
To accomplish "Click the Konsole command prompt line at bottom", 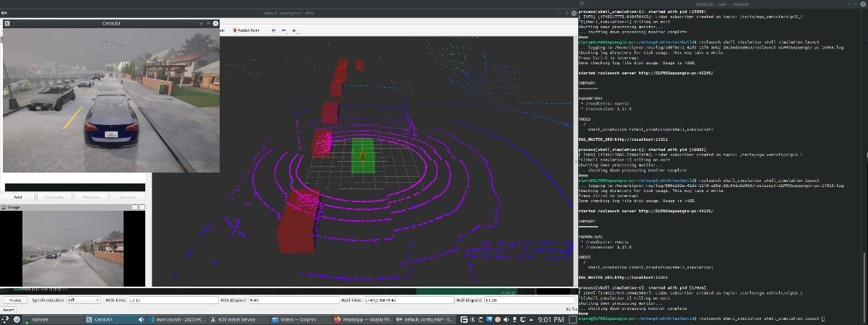I will (702, 318).
